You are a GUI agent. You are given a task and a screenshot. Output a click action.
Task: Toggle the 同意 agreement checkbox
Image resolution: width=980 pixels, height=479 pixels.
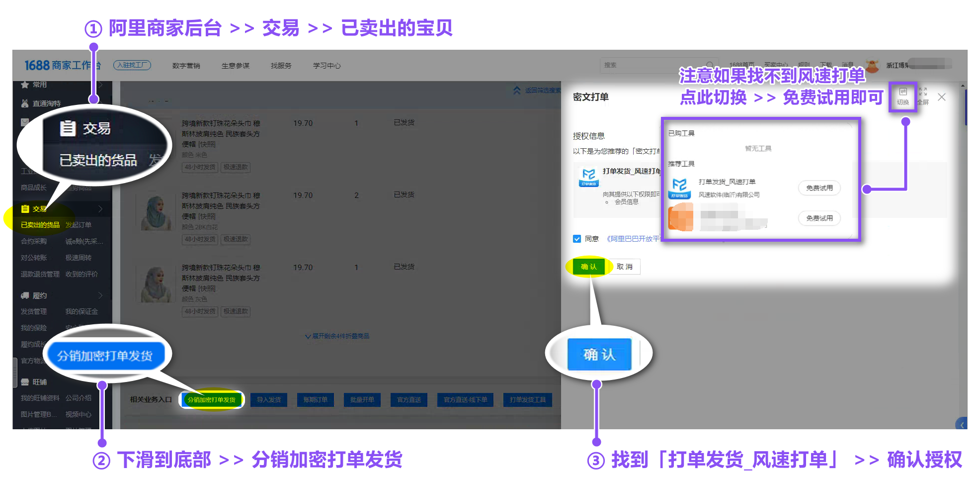point(577,239)
